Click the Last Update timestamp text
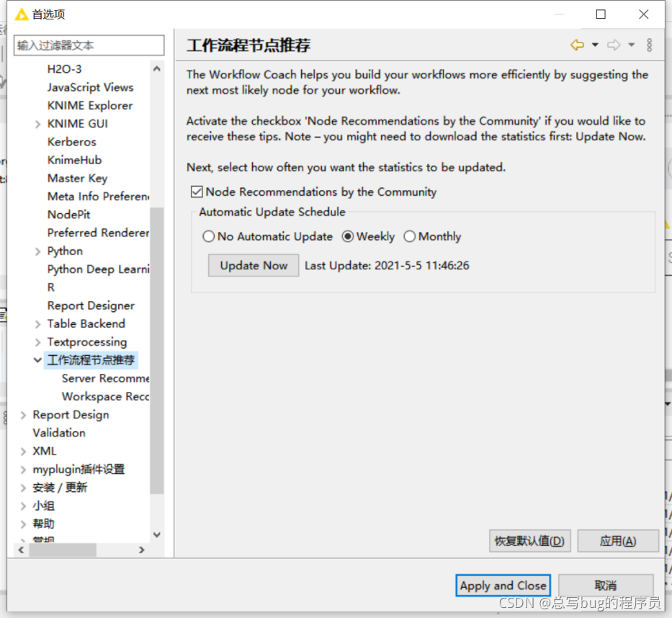The width and height of the screenshot is (672, 618). point(387,266)
